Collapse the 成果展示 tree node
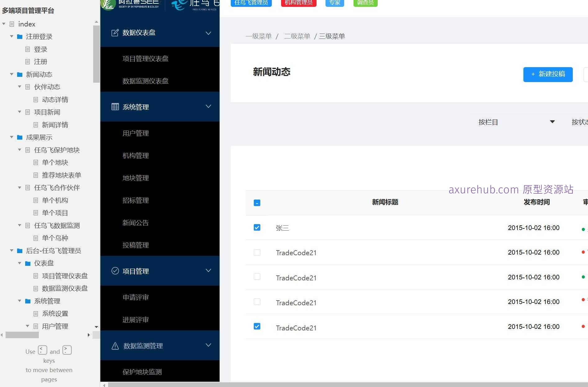 point(11,137)
